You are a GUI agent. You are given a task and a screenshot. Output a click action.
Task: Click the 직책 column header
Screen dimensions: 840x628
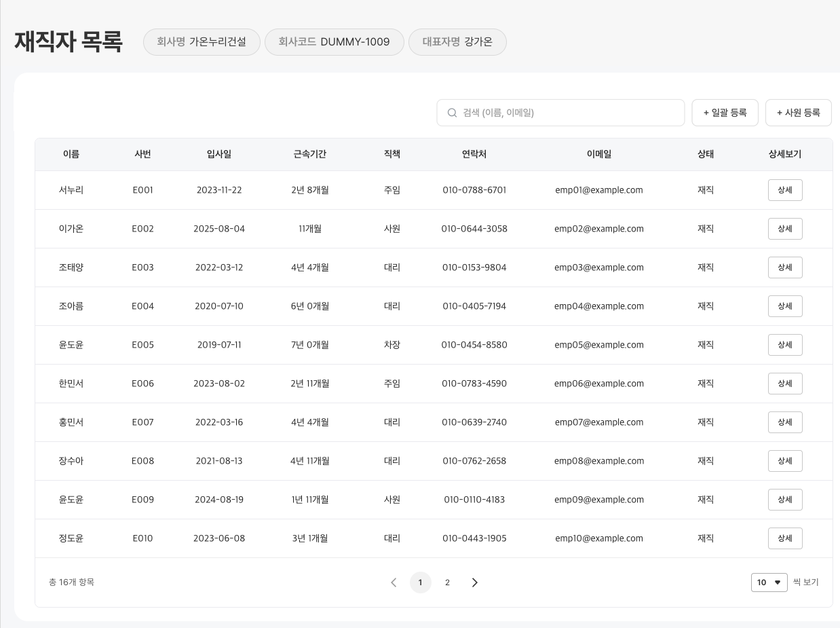click(x=392, y=154)
